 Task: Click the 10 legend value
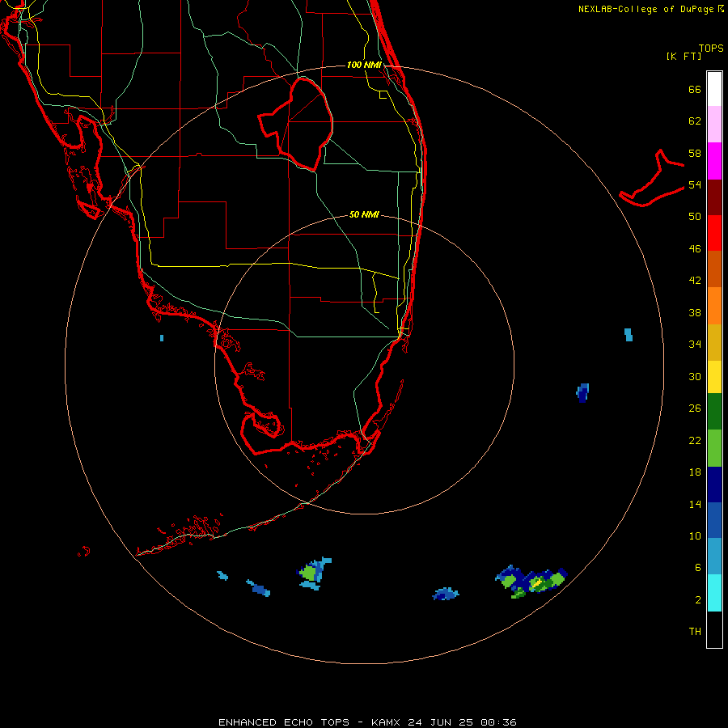coord(695,535)
